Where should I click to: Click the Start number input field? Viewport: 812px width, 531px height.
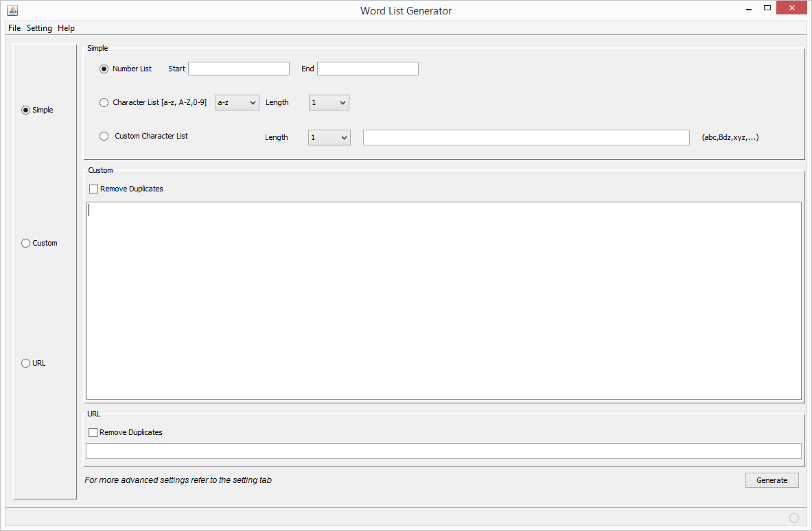tap(238, 68)
